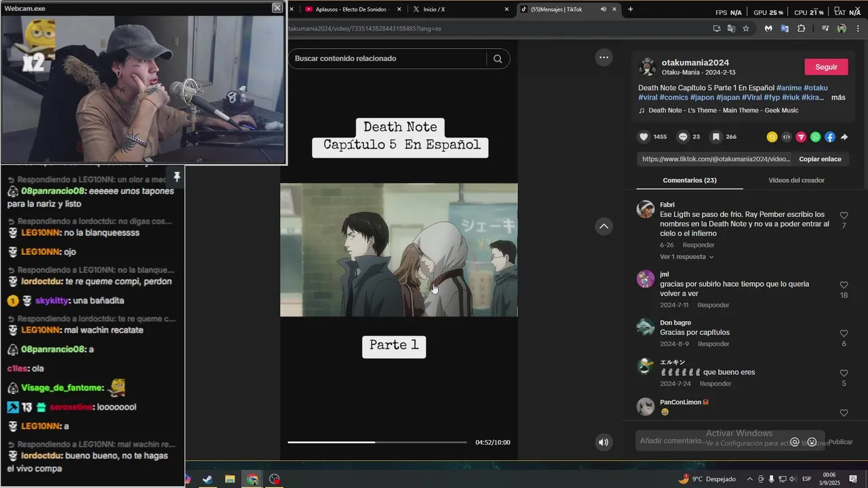Click the embed code icon
This screenshot has width=868, height=488.
point(787,137)
